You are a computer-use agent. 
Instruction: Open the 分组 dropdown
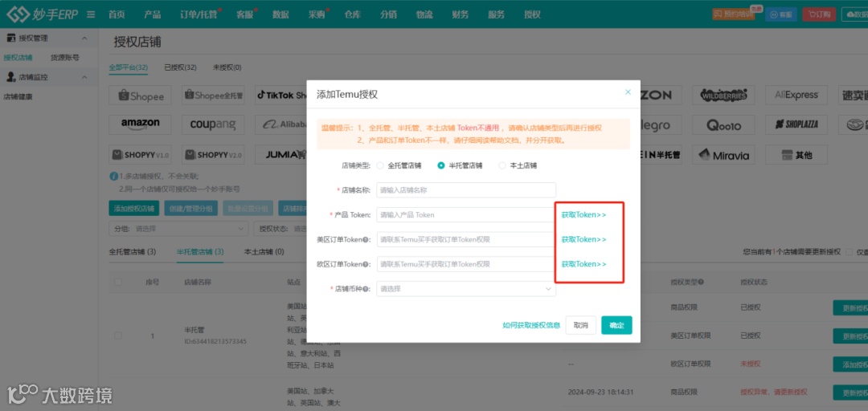pos(178,229)
